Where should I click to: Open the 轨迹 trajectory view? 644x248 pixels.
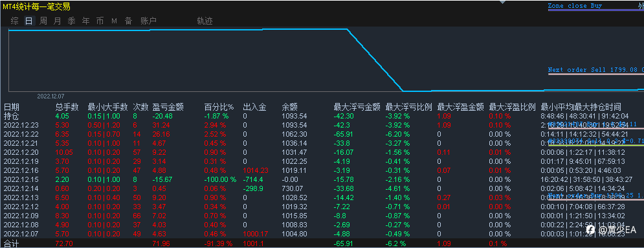[x=205, y=21]
